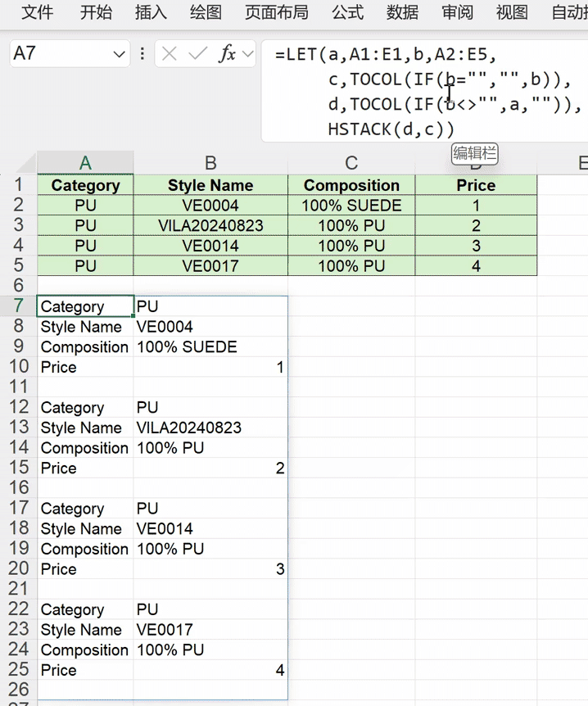Select cell A22 Category

[x=85, y=609]
